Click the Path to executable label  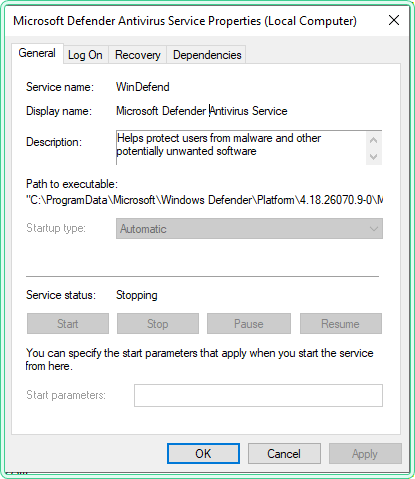point(72,184)
